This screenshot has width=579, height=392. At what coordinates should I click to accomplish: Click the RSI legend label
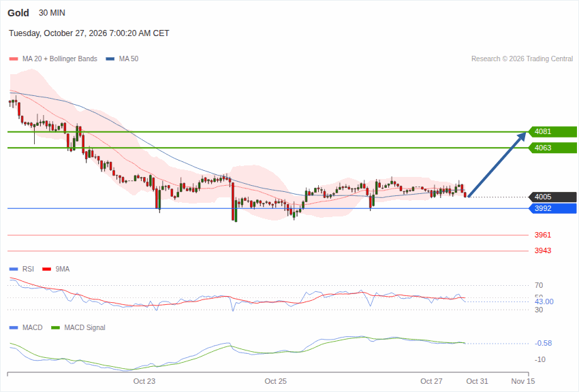[28, 269]
